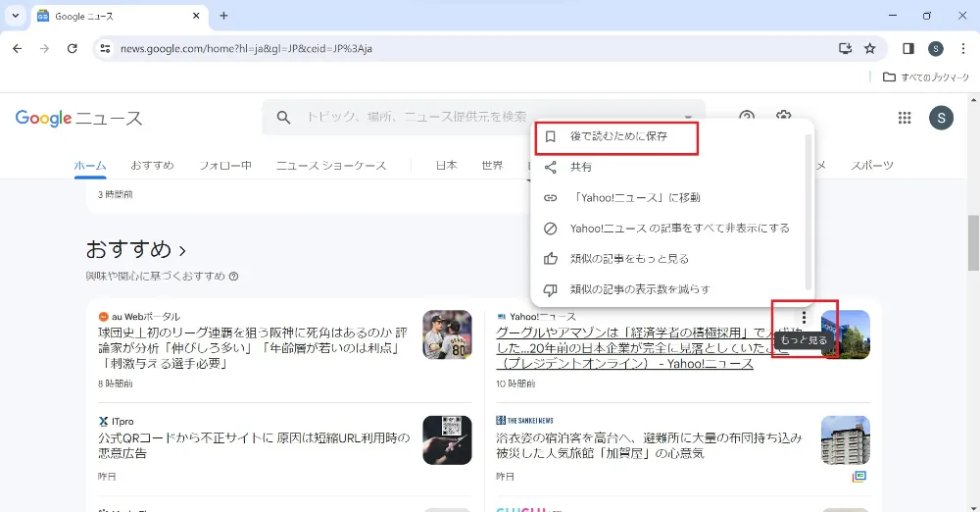Open the building thumbnail of 加賀屋 article
The image size is (980, 512).
[845, 440]
